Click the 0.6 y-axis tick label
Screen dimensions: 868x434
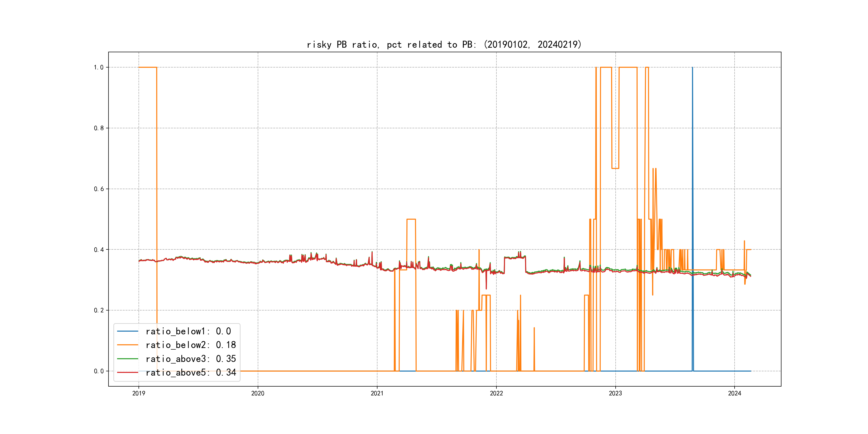[x=98, y=189]
